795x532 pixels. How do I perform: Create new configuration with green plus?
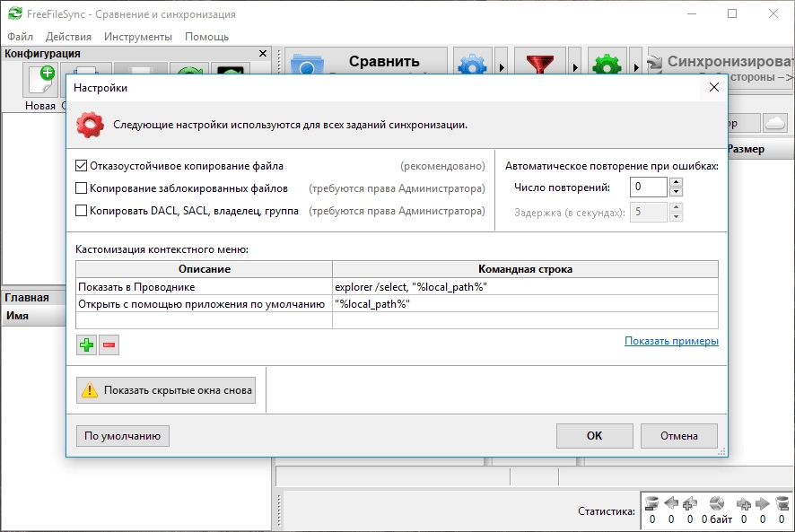tap(40, 80)
